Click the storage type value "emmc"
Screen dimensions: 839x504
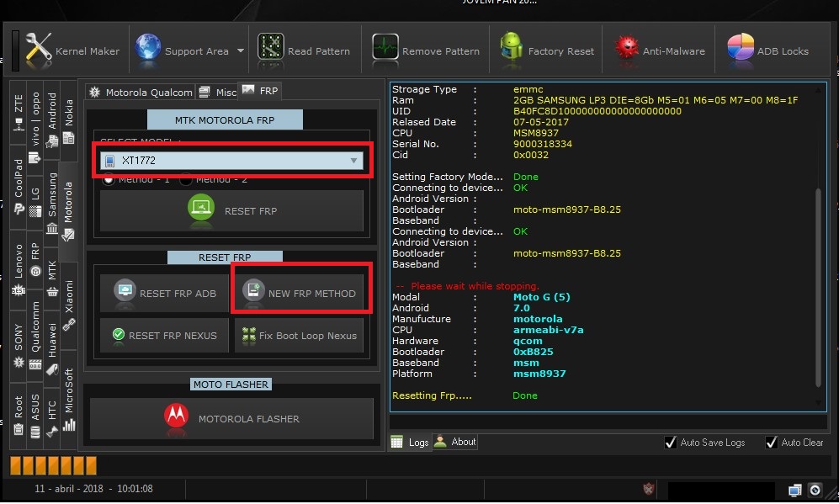click(x=528, y=89)
